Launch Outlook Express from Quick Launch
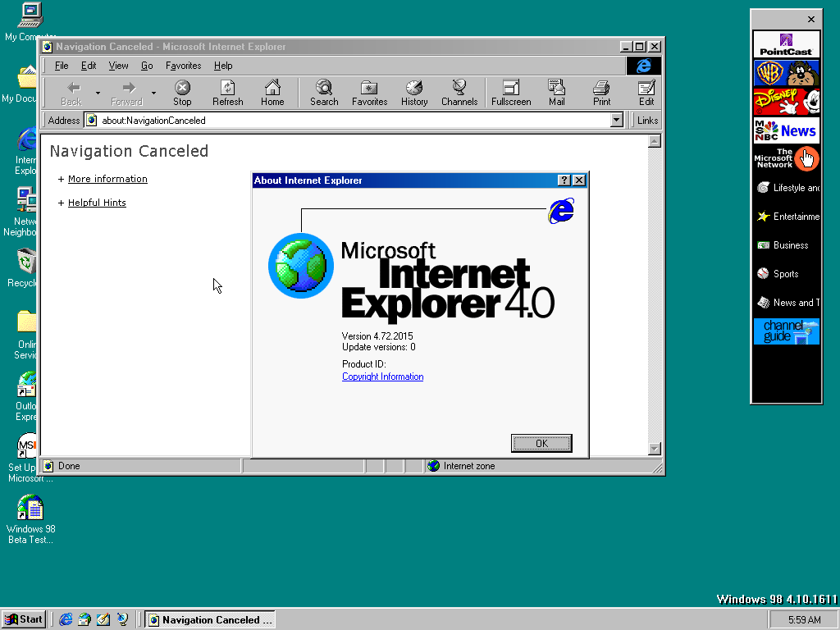The image size is (840, 630). coord(84,620)
